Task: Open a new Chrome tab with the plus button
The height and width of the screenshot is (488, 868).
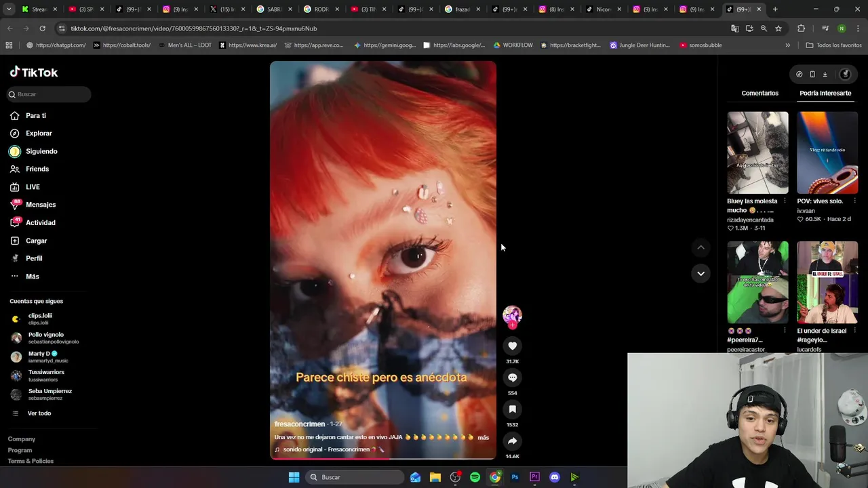Action: (x=775, y=9)
